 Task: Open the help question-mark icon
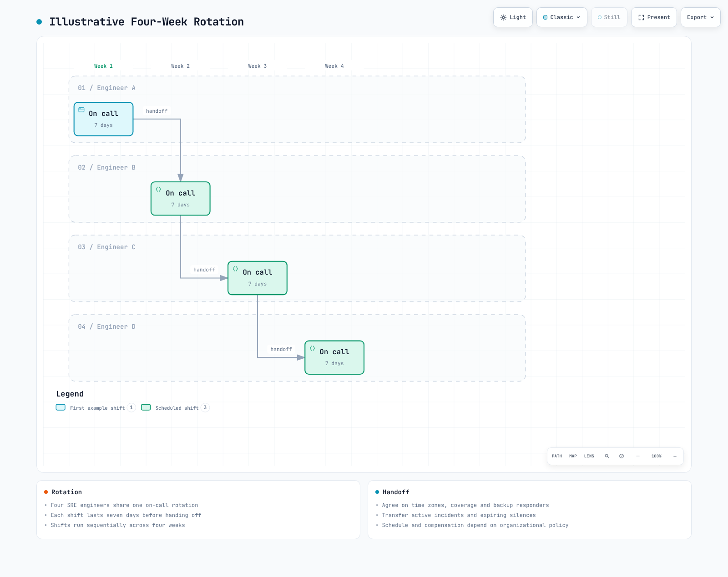point(622,456)
